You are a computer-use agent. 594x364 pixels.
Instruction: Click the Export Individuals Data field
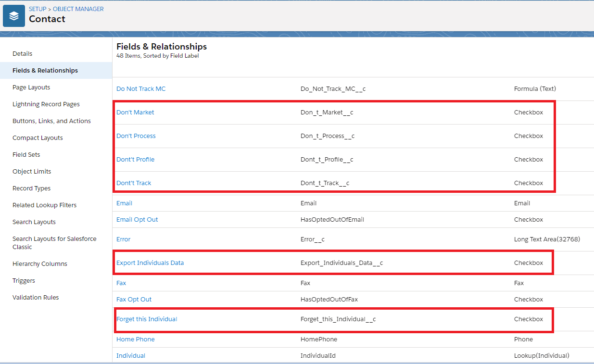tap(150, 263)
